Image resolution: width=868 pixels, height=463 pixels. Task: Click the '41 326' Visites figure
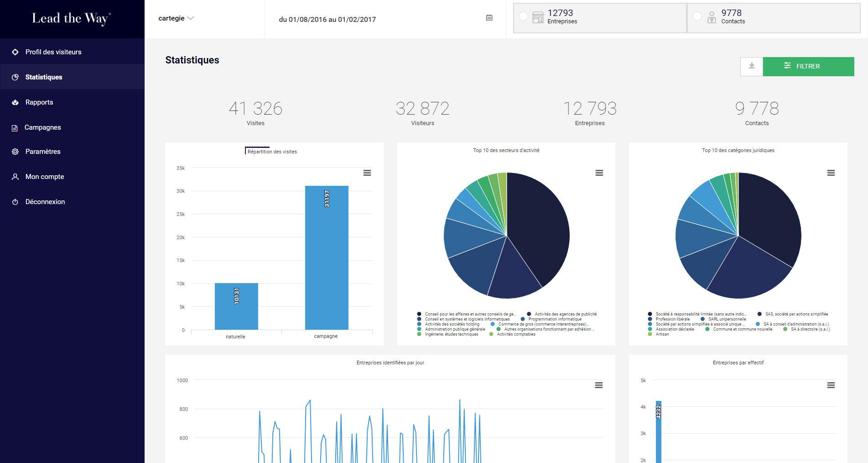(x=255, y=109)
